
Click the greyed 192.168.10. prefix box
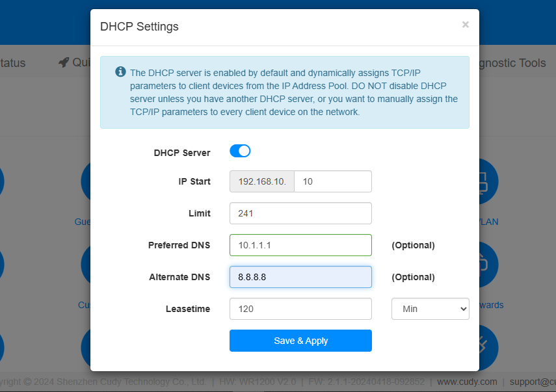tap(262, 182)
